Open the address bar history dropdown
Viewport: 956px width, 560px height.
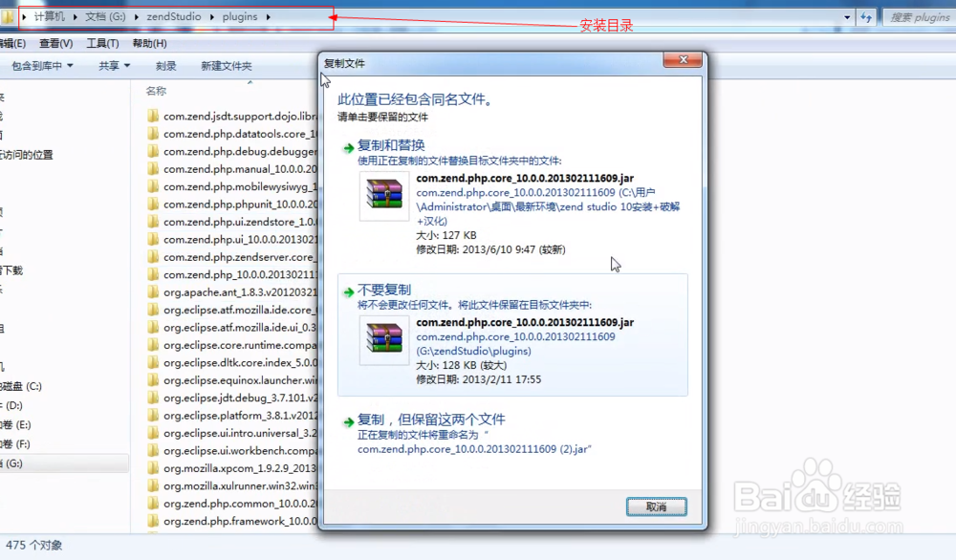[x=847, y=17]
